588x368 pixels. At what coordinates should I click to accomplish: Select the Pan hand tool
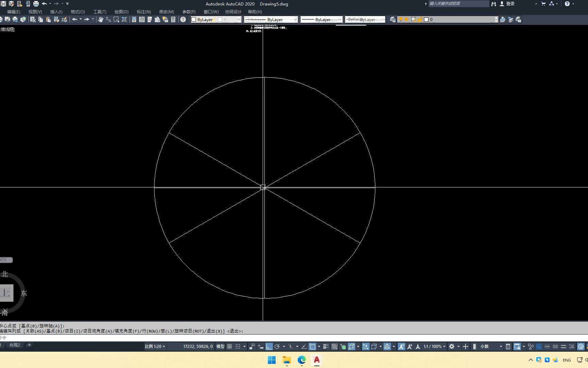(x=101, y=19)
